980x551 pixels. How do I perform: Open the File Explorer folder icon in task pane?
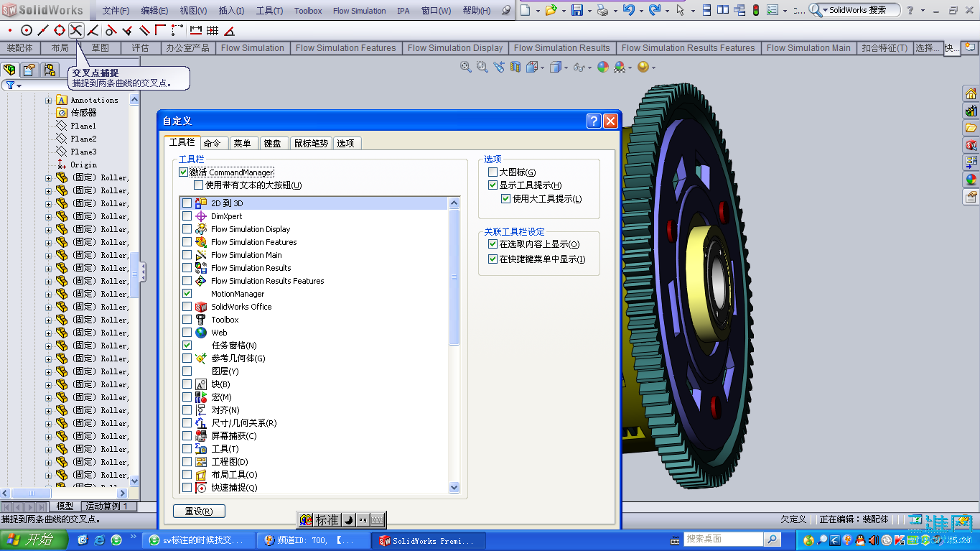point(971,128)
